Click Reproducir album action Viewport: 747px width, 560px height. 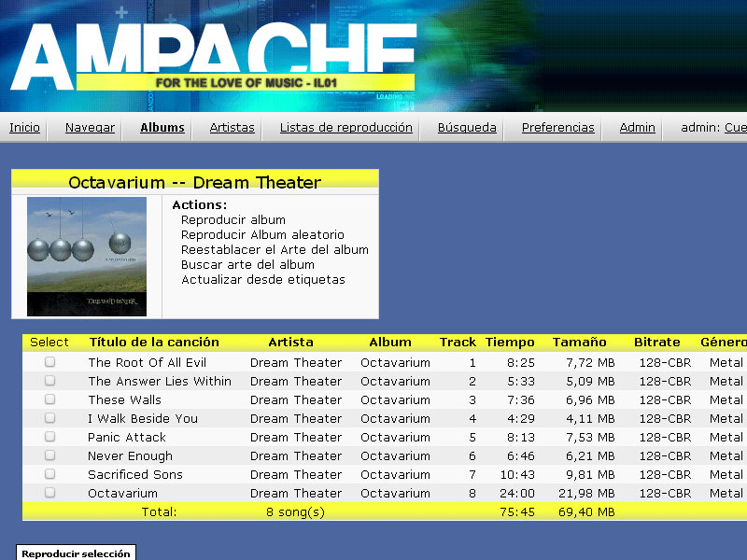coord(233,220)
